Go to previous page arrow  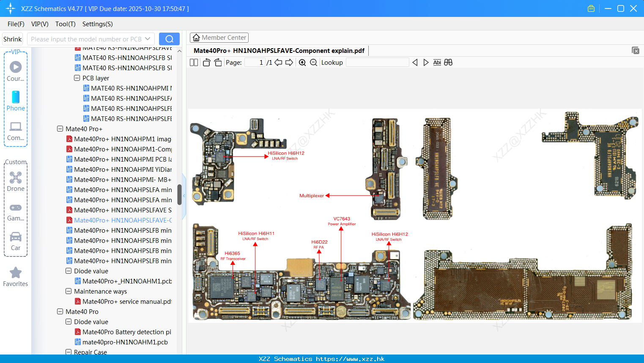(x=278, y=63)
